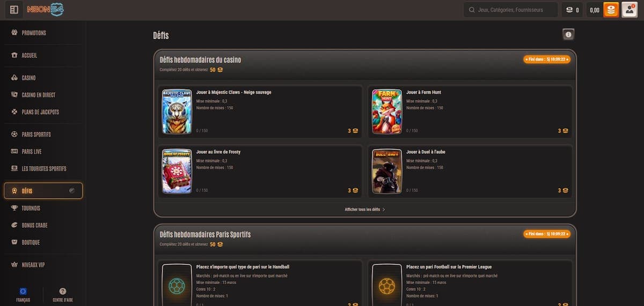Click the Book of Frosty game thumbnail
644x306 pixels.
[177, 171]
